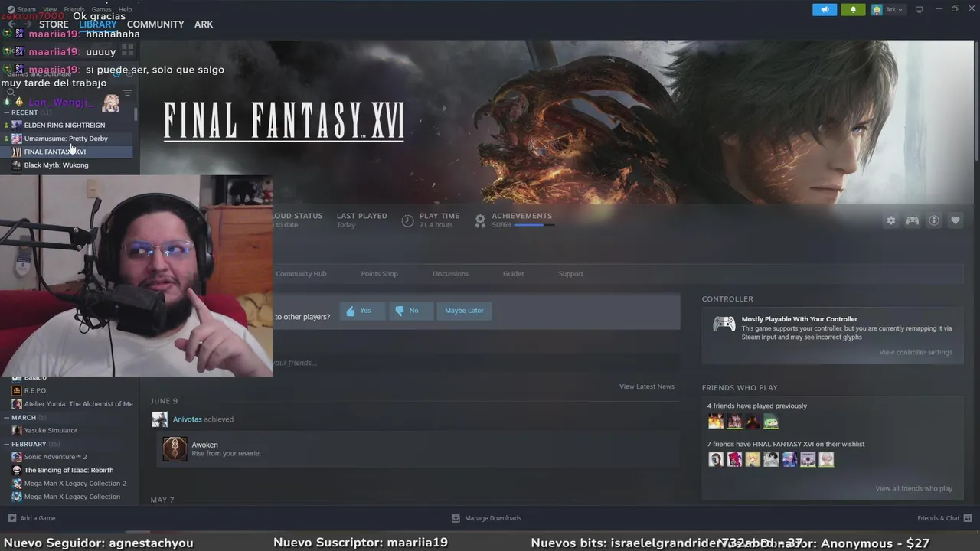
Task: Click the Maybe Later button
Action: 464,311
